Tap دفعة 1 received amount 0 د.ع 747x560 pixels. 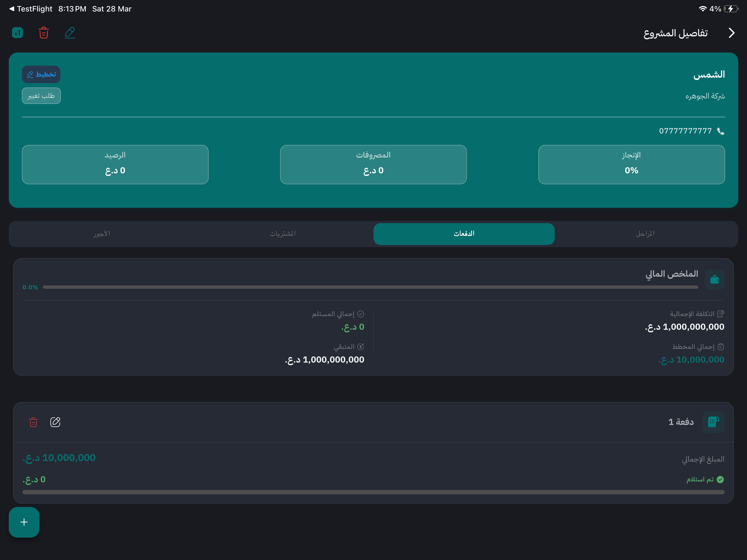(x=34, y=480)
